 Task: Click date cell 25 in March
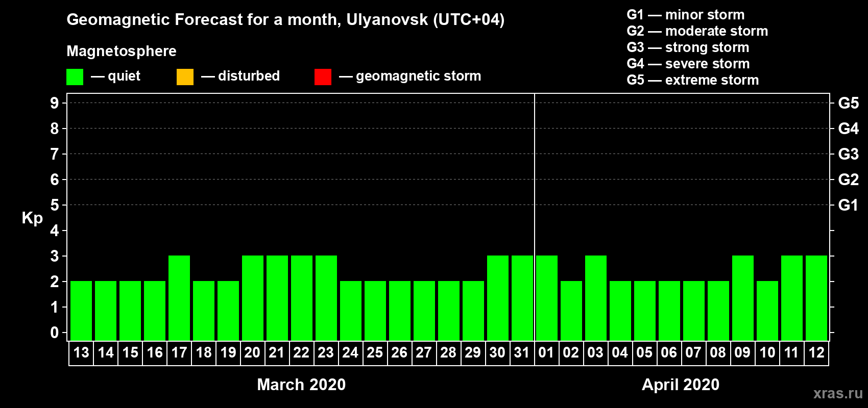click(375, 353)
